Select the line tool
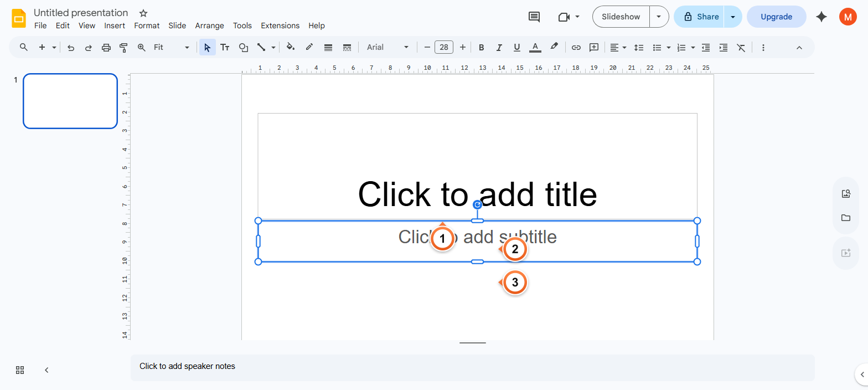This screenshot has height=390, width=868. 261,48
